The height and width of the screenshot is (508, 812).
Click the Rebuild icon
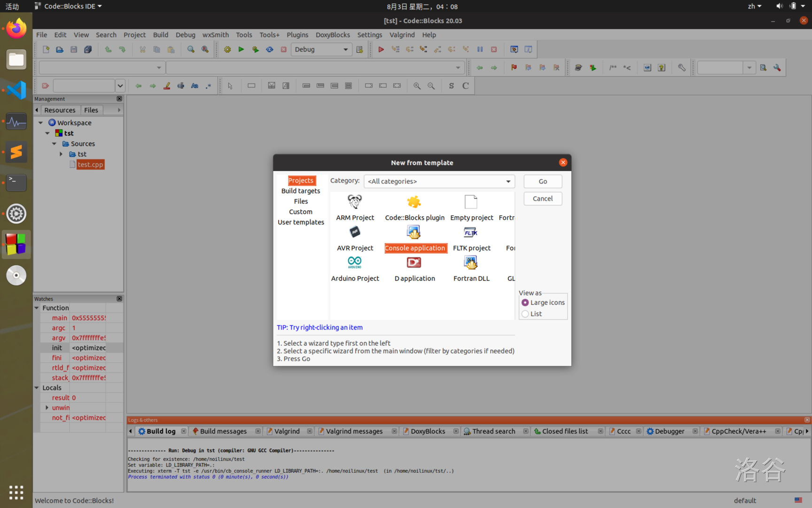(270, 49)
